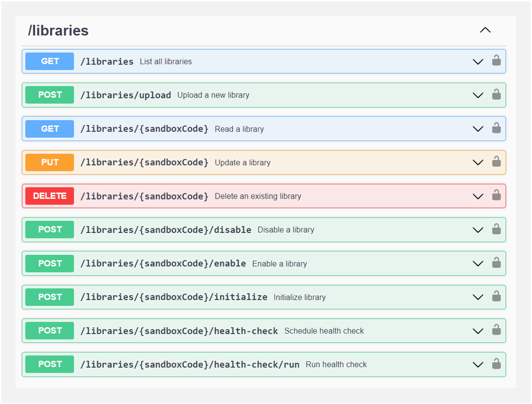Viewport: 532px width, 404px height.
Task: Click the /libraries section heading
Action: click(58, 31)
